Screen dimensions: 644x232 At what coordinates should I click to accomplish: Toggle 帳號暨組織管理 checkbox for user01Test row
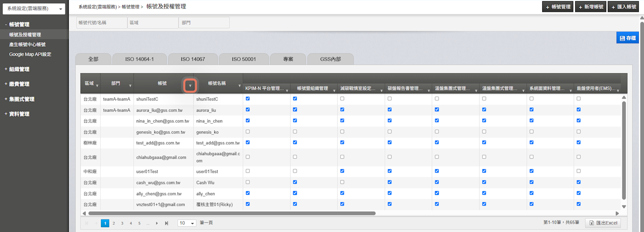point(295,171)
